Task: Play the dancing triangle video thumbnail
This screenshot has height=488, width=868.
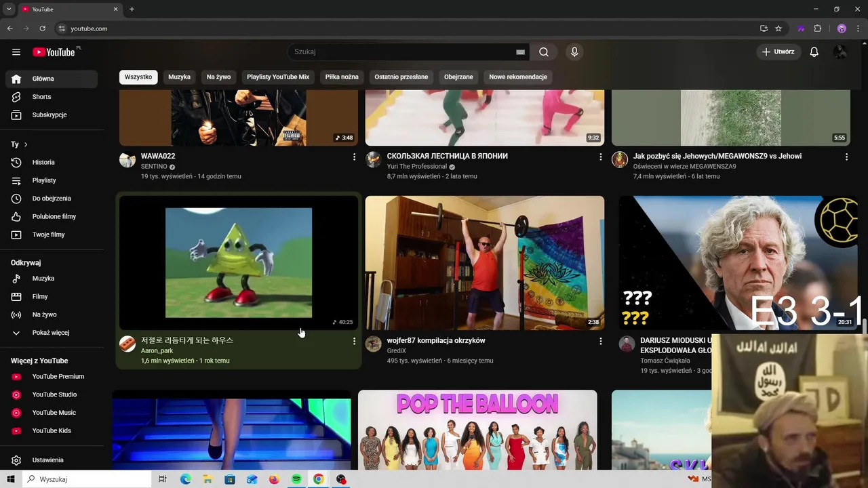Action: click(239, 263)
